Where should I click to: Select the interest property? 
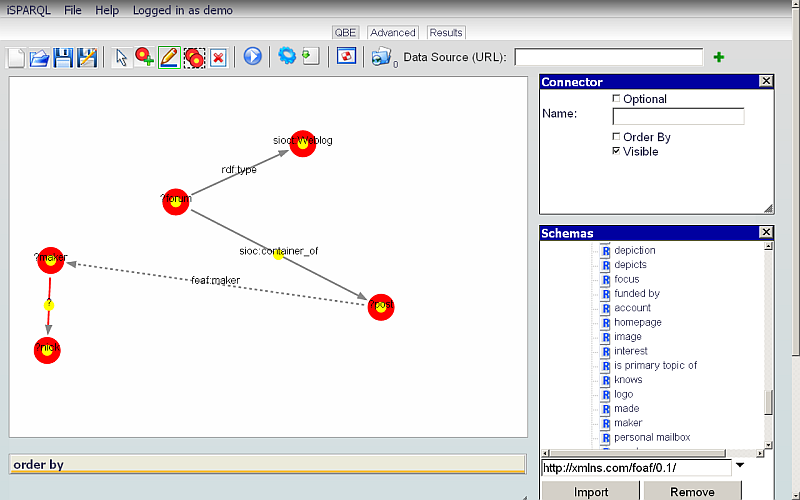pyautogui.click(x=631, y=351)
